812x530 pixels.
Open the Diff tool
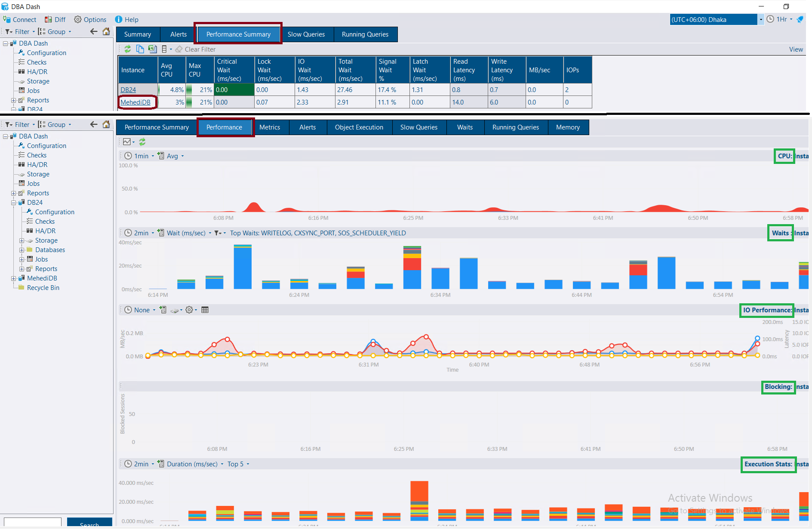pos(55,19)
